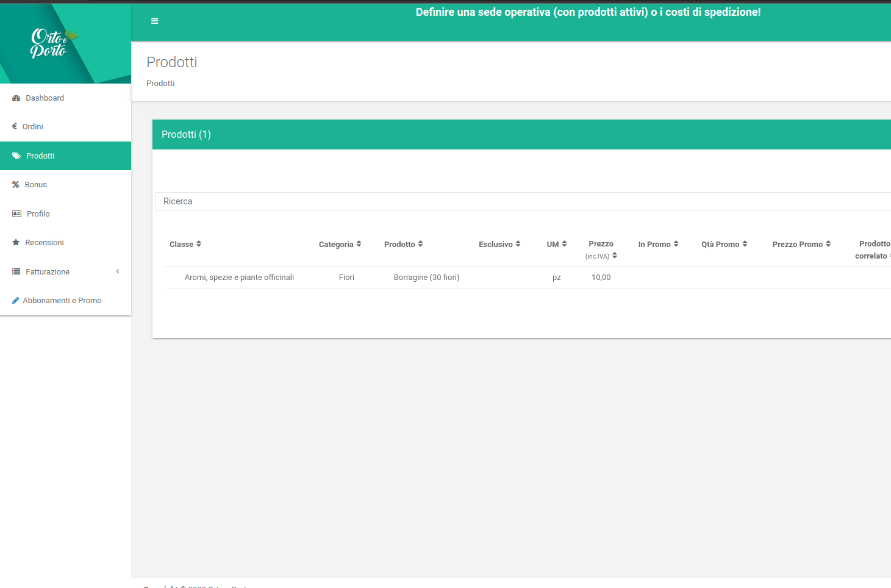Click the 'pz' unit cell
Image resolution: width=891 pixels, height=588 pixels.
557,278
